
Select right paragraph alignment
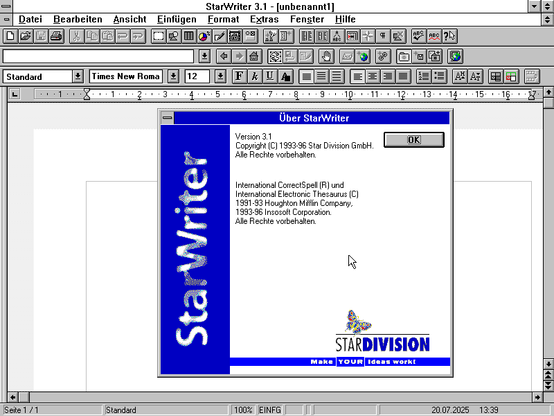388,76
